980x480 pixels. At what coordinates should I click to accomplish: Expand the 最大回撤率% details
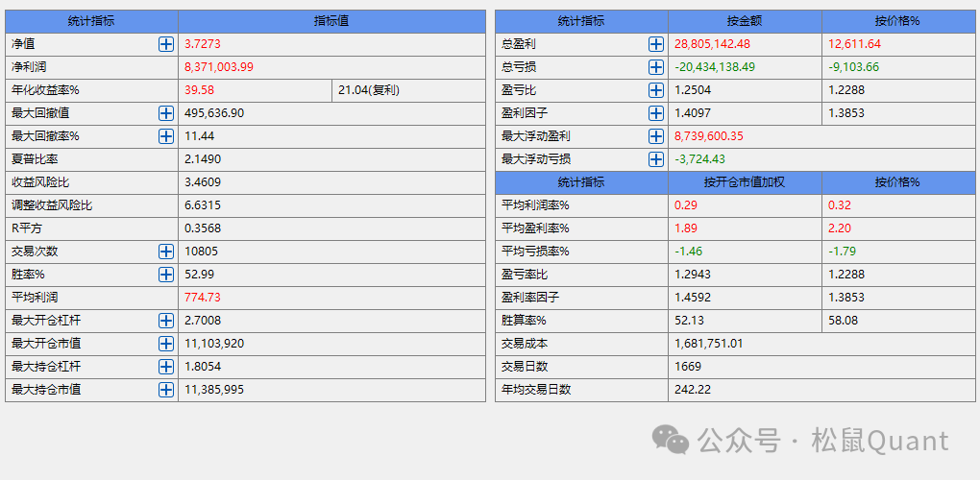(x=166, y=136)
